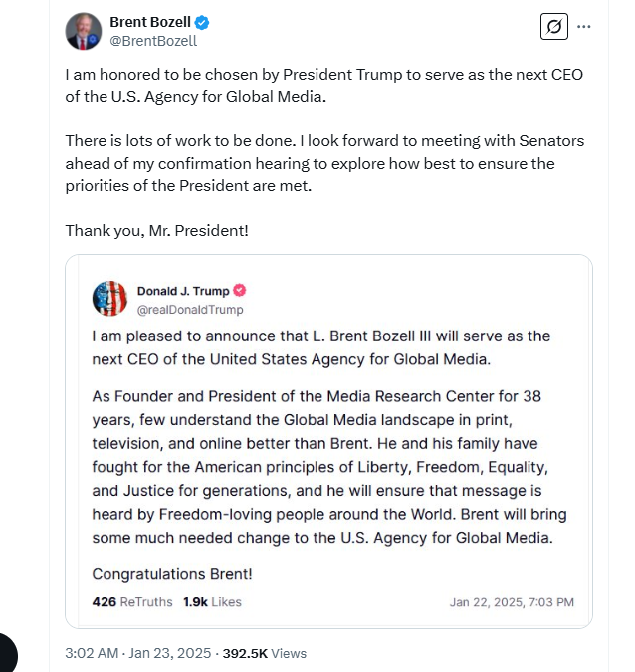Open the @realDonaldTrump handle
635x672 pixels.
(190, 309)
